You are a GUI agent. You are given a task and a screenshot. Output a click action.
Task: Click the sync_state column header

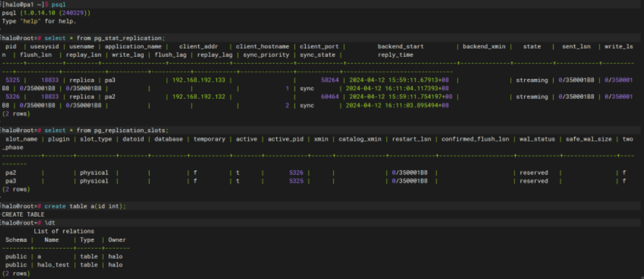coord(318,54)
